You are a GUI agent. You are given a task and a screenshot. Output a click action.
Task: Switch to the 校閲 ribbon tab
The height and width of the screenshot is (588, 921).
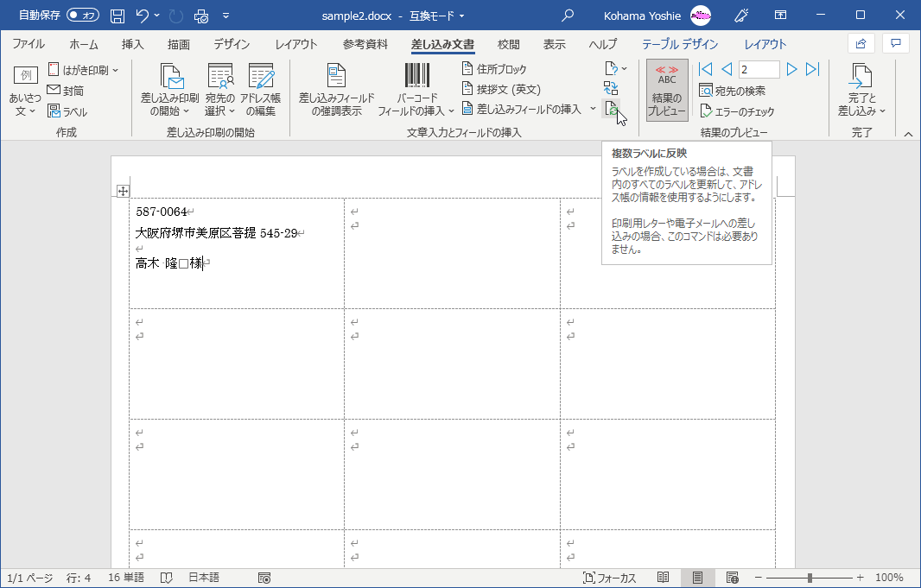508,43
